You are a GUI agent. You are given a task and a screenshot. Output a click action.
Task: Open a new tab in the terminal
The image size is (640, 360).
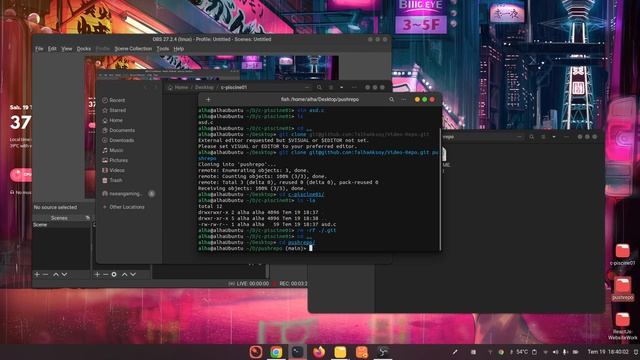click(x=208, y=100)
